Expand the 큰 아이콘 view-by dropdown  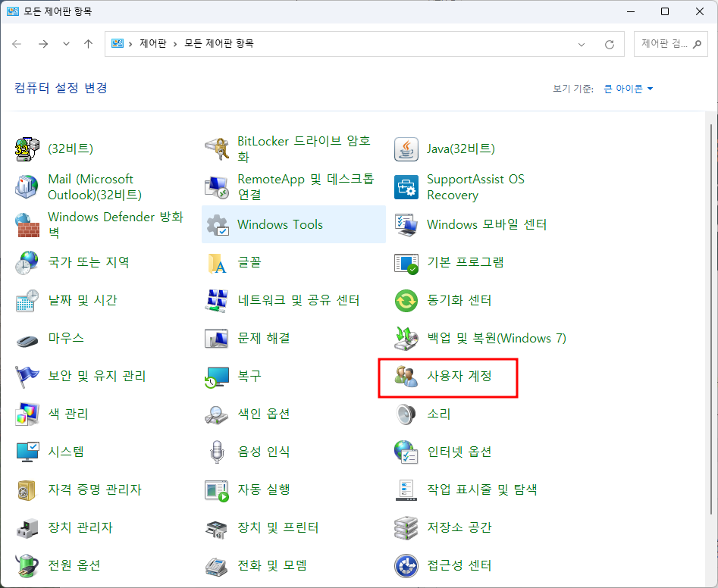tap(629, 89)
